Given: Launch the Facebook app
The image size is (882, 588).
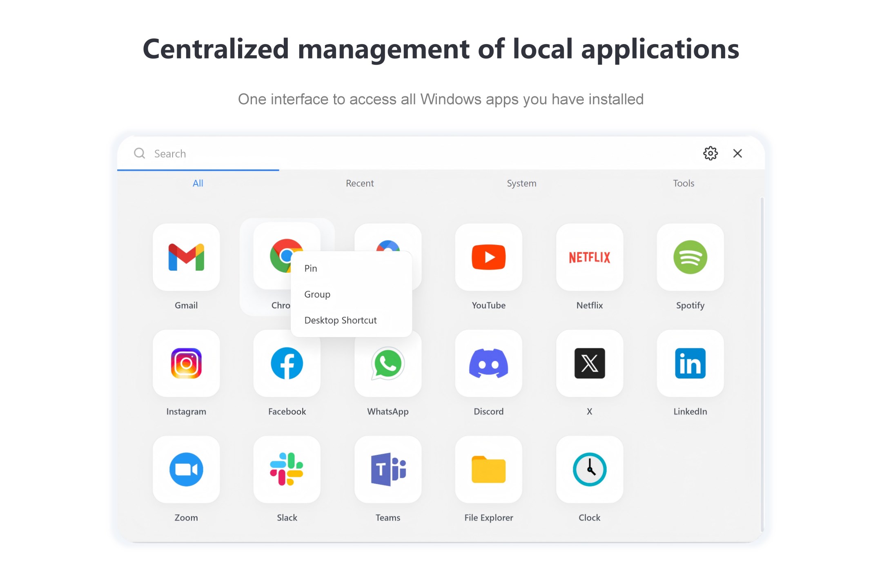Looking at the screenshot, I should click(x=287, y=363).
